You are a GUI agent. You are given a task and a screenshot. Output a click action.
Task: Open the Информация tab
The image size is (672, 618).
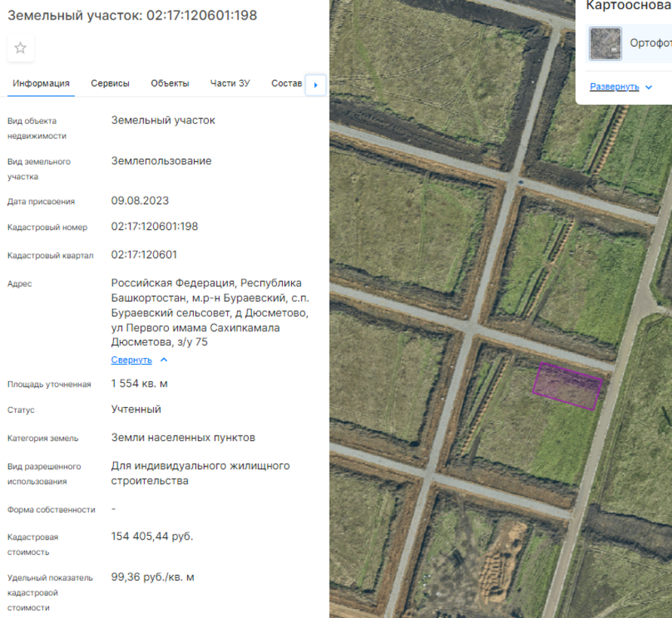pos(41,84)
